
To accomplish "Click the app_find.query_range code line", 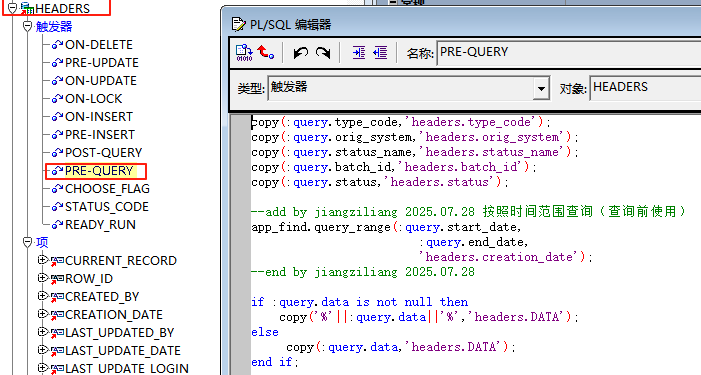I will coord(386,227).
